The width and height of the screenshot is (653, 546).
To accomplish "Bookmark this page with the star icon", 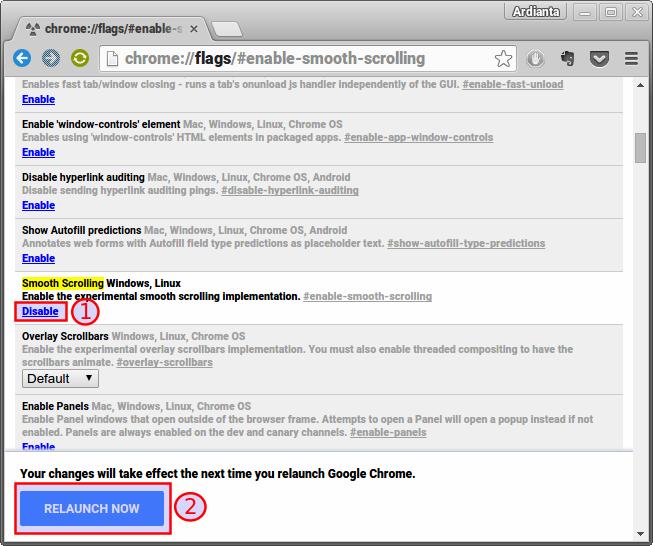I will [x=503, y=59].
